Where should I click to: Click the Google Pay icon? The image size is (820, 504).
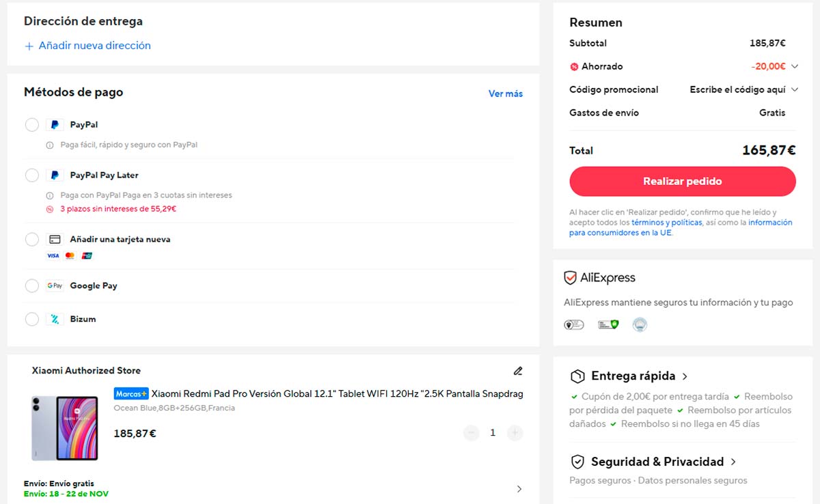pyautogui.click(x=55, y=285)
